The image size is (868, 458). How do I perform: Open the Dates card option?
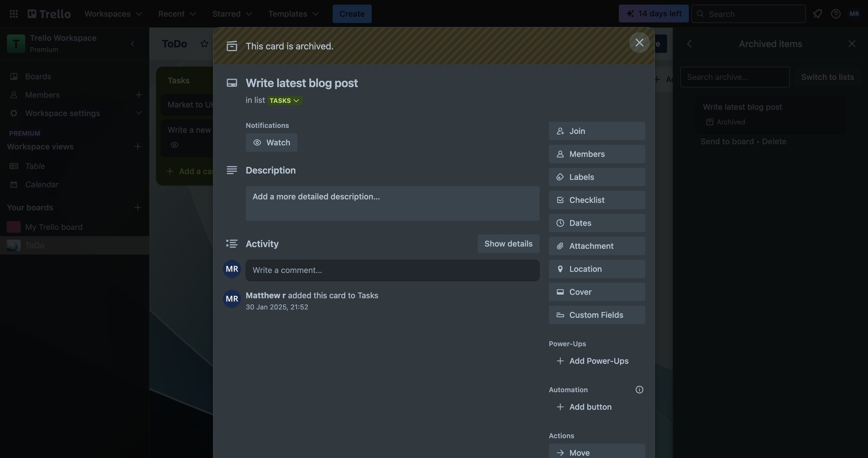point(597,223)
